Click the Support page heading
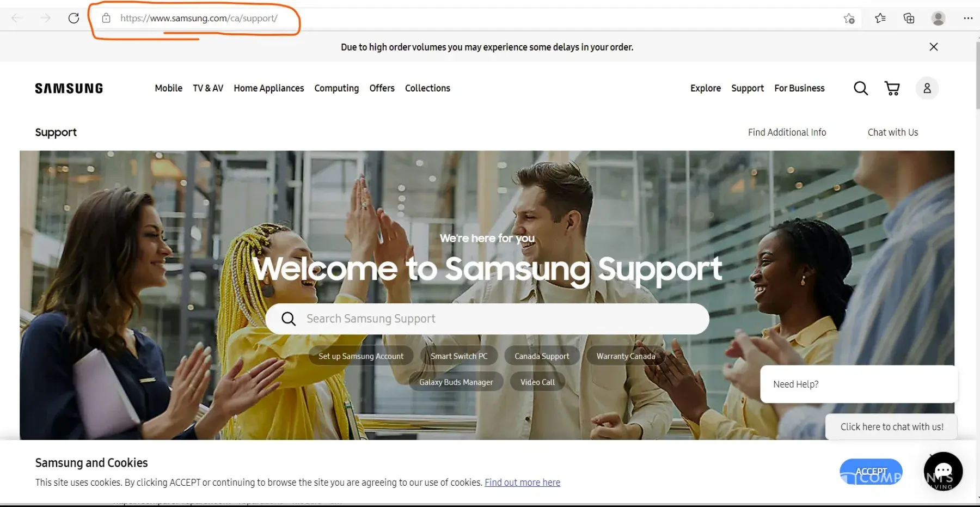 pos(56,132)
